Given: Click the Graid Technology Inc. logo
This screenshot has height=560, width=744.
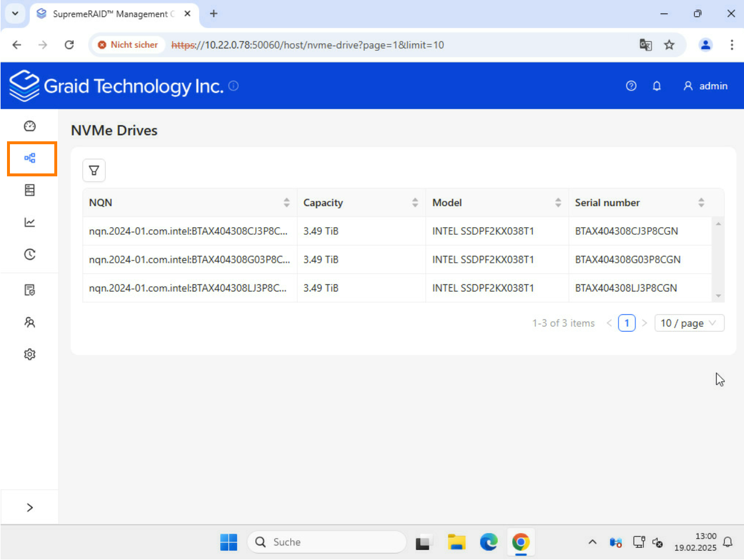Looking at the screenshot, I should (x=116, y=86).
